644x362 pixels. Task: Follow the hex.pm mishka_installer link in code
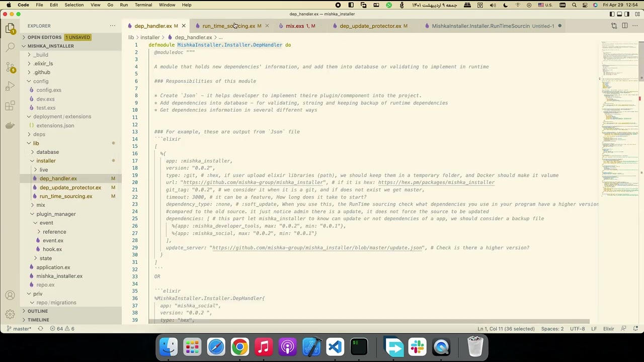(x=436, y=183)
